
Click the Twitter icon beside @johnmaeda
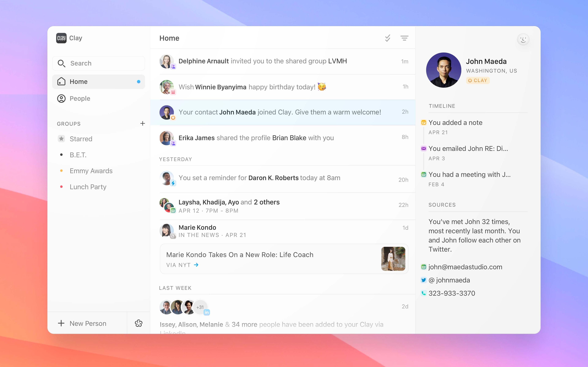point(424,280)
